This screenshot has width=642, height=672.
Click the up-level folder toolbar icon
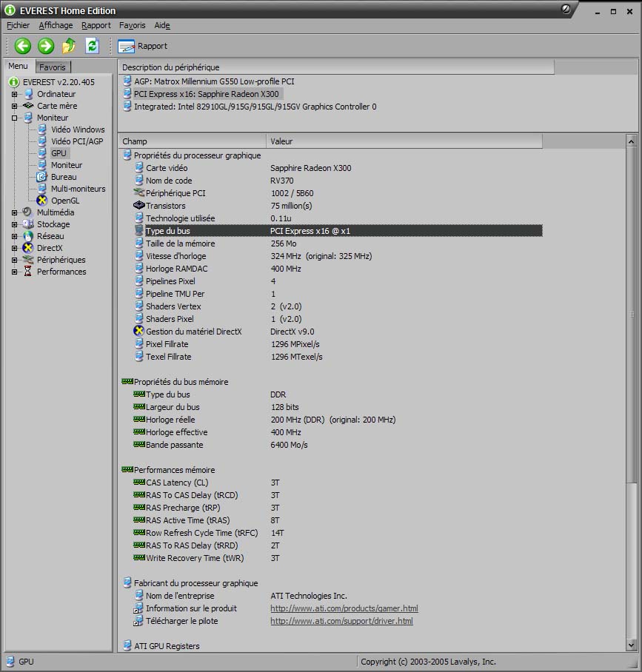69,46
